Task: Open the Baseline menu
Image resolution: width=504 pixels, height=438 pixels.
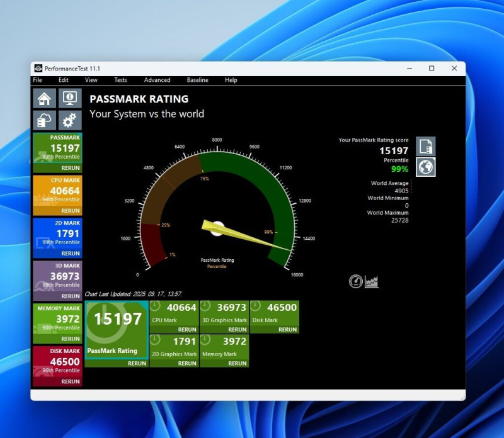Action: 198,80
